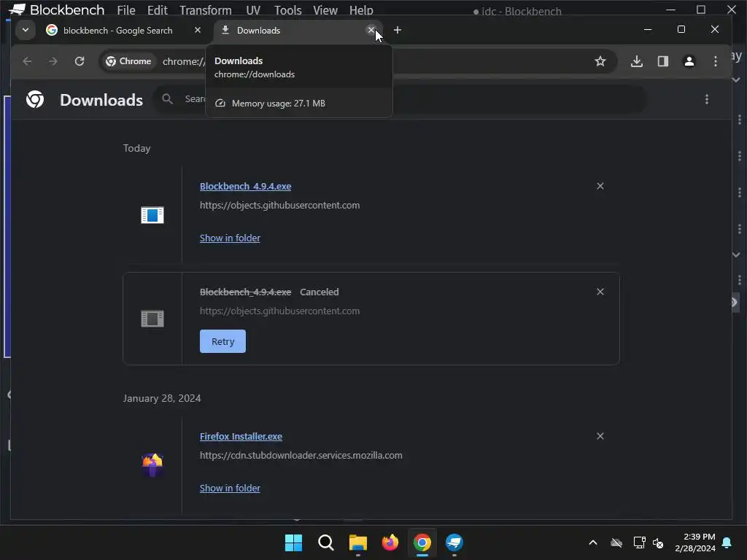
Task: Close the Downloads tab
Action: (x=371, y=30)
